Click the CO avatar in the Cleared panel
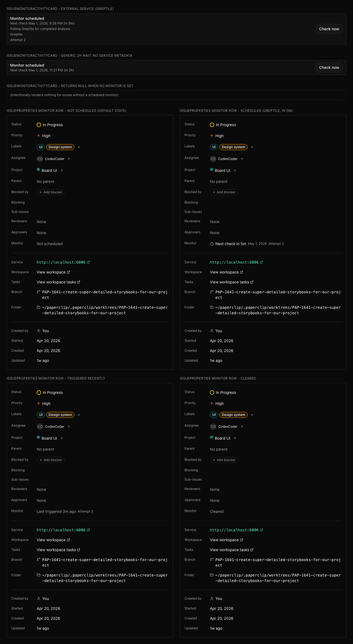This screenshot has width=353, height=644. point(213,427)
